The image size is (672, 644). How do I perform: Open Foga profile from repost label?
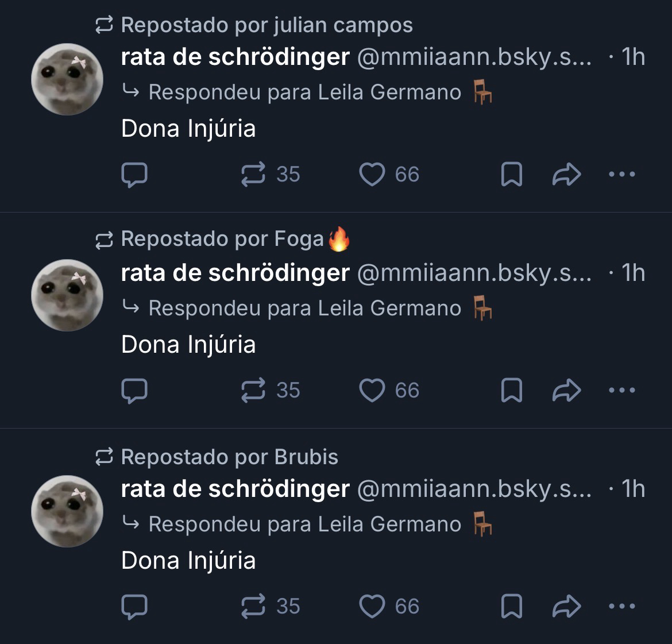pos(299,239)
